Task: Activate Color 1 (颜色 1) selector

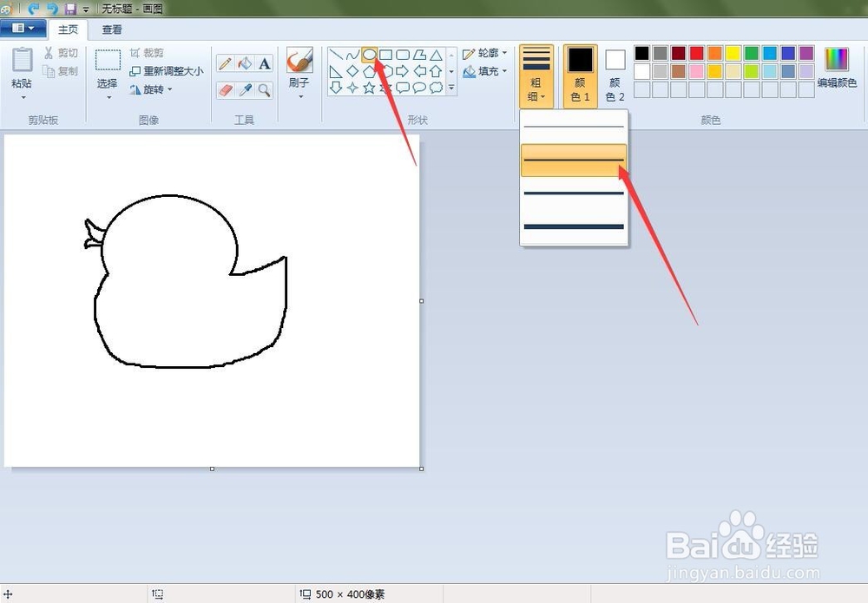Action: click(x=580, y=76)
